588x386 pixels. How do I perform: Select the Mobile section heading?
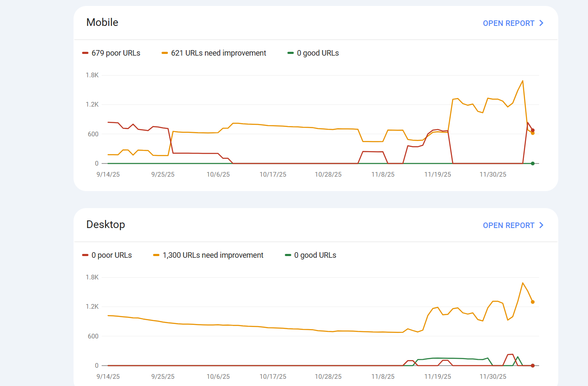tap(102, 22)
